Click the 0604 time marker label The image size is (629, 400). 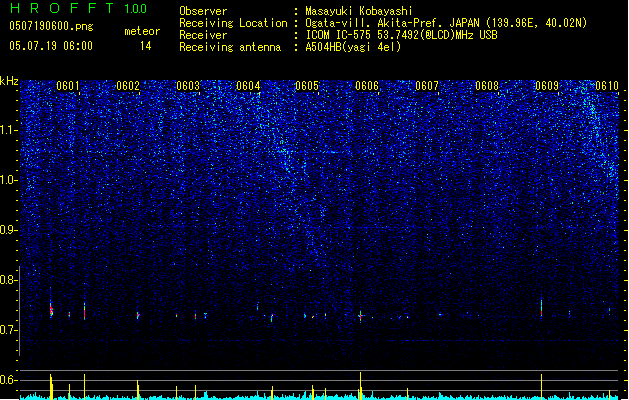[248, 86]
